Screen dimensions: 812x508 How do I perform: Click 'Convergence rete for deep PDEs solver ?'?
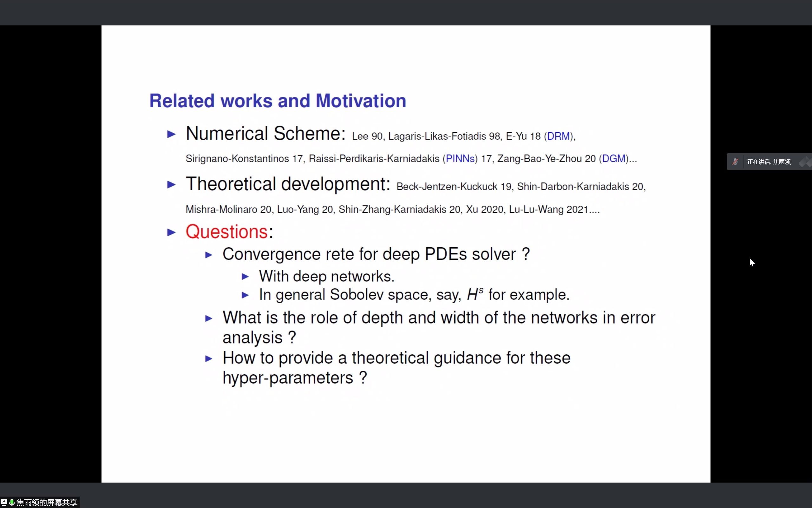(376, 254)
